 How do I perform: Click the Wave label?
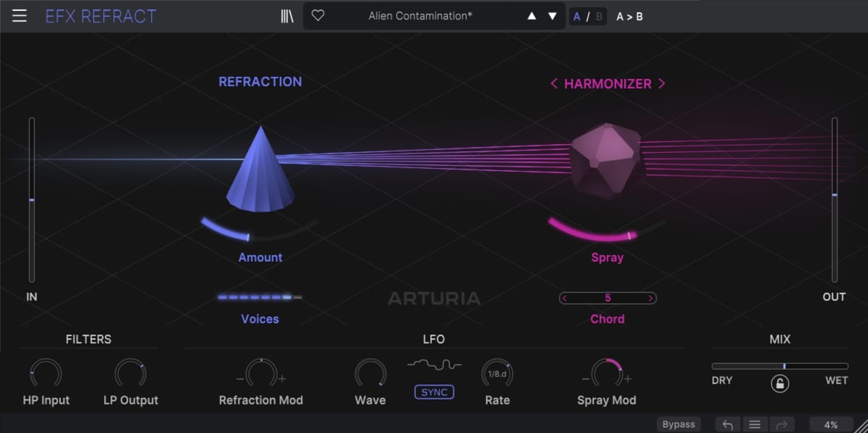370,400
